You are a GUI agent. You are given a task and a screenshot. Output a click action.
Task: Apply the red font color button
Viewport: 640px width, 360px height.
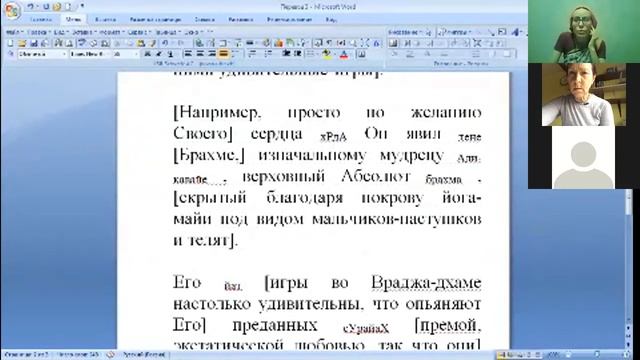[344, 54]
